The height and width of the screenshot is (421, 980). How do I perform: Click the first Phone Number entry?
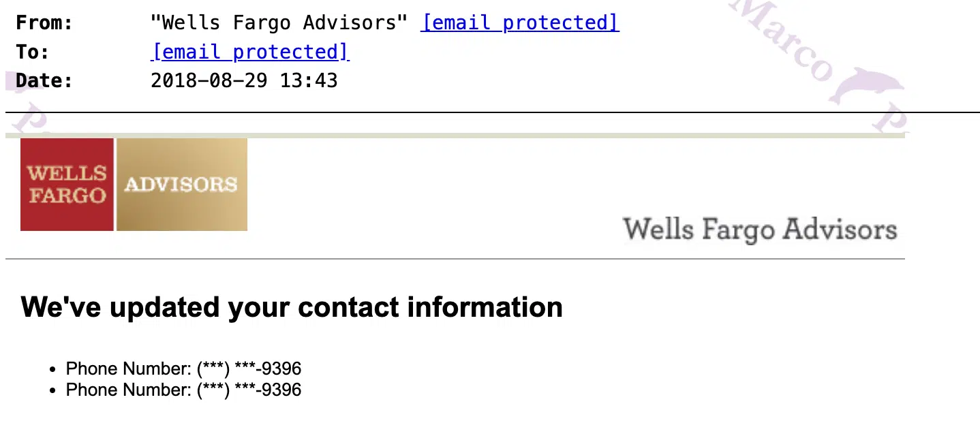click(x=183, y=369)
